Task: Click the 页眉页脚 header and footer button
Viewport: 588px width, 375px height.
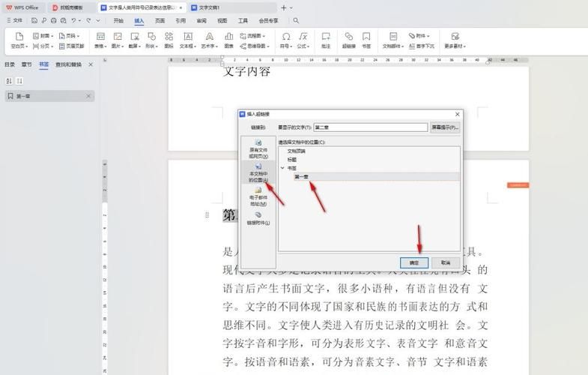Action: click(x=72, y=46)
